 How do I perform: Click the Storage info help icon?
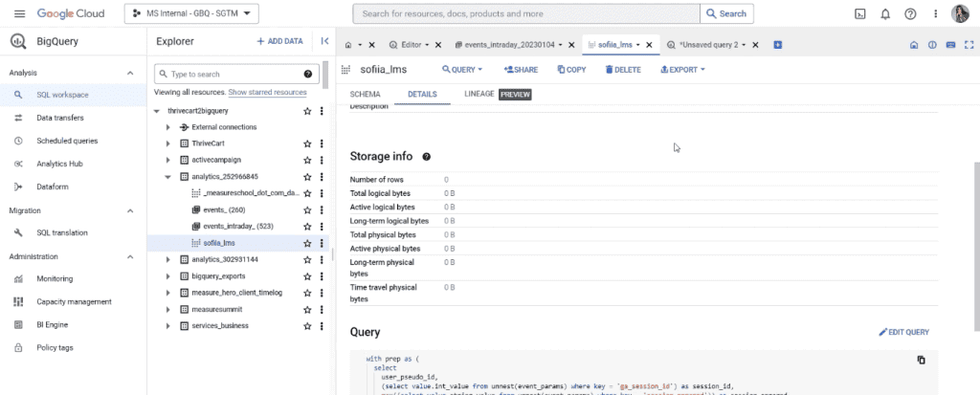tap(426, 156)
